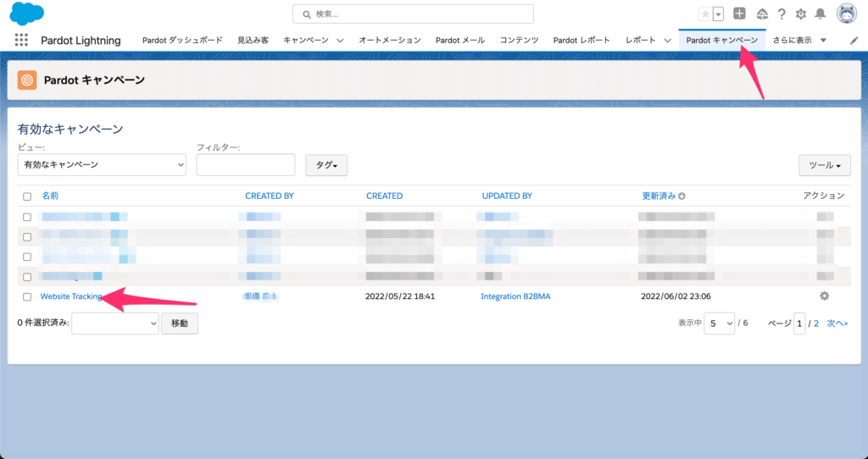
Task: Click the 次へ» next page link
Action: pyautogui.click(x=837, y=324)
